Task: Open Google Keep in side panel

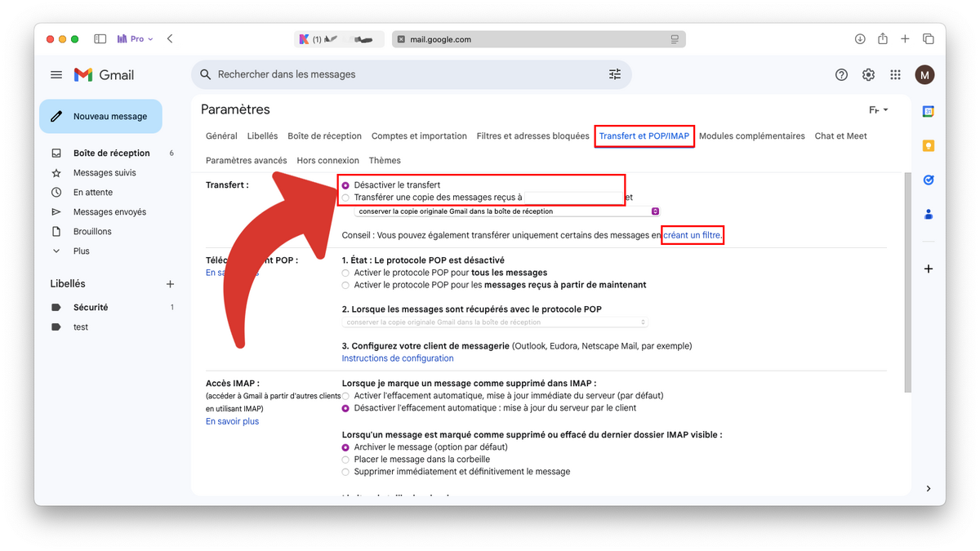Action: pyautogui.click(x=929, y=146)
